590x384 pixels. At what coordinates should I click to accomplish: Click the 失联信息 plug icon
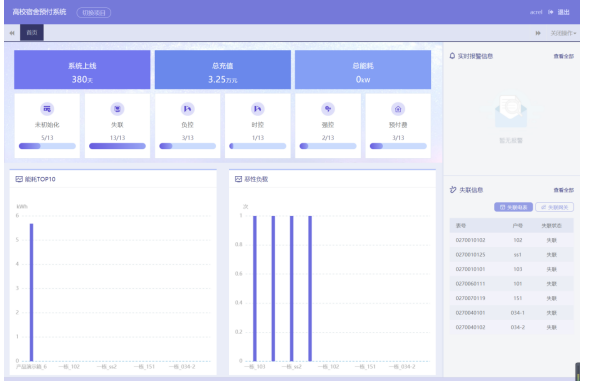[453, 190]
